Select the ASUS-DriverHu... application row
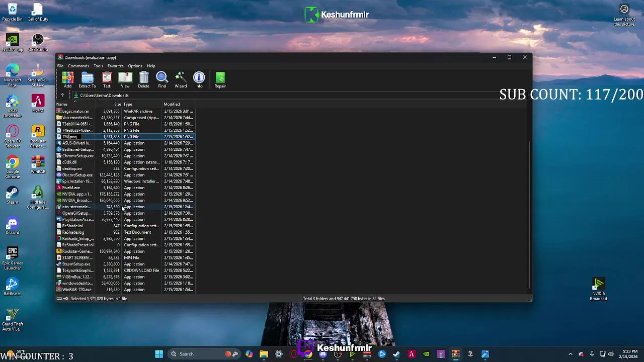The image size is (644, 362). 125,143
